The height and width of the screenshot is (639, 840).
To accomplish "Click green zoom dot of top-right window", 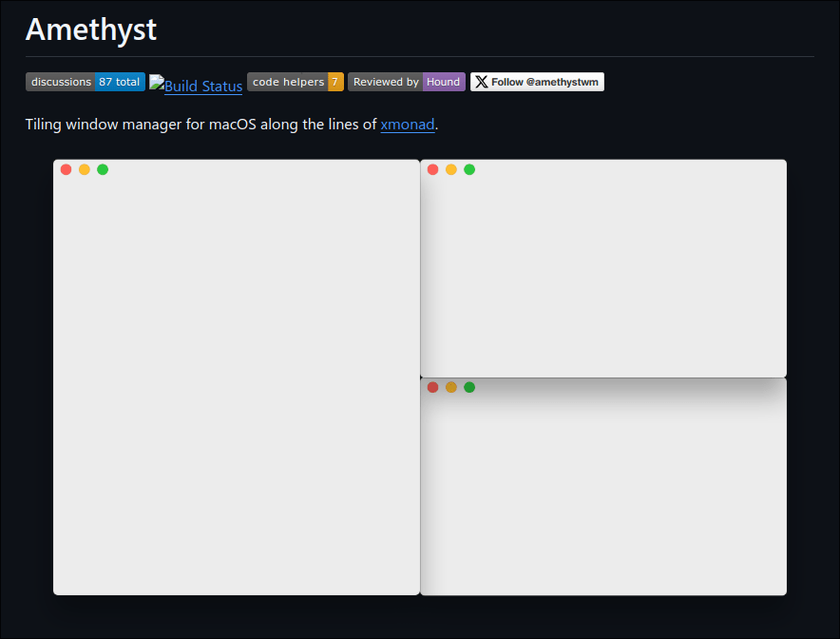I will click(x=469, y=169).
